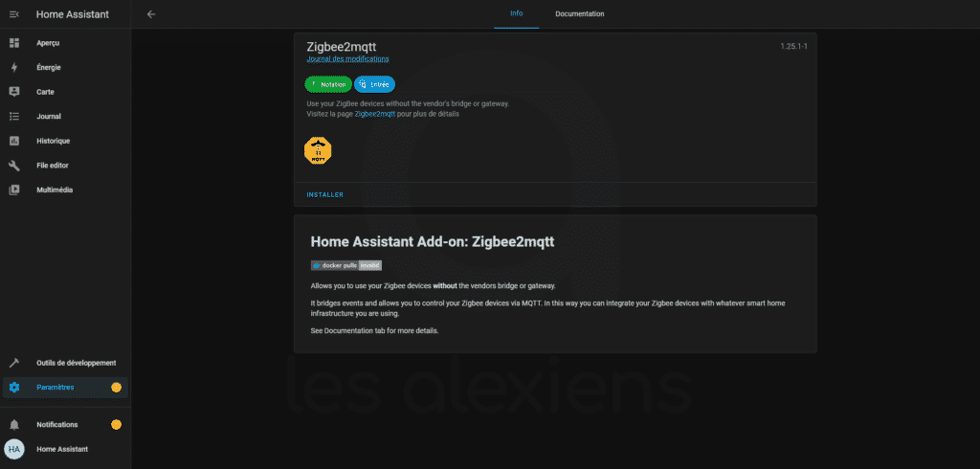Go back with the arrow icon
The image size is (980, 469).
(x=151, y=14)
